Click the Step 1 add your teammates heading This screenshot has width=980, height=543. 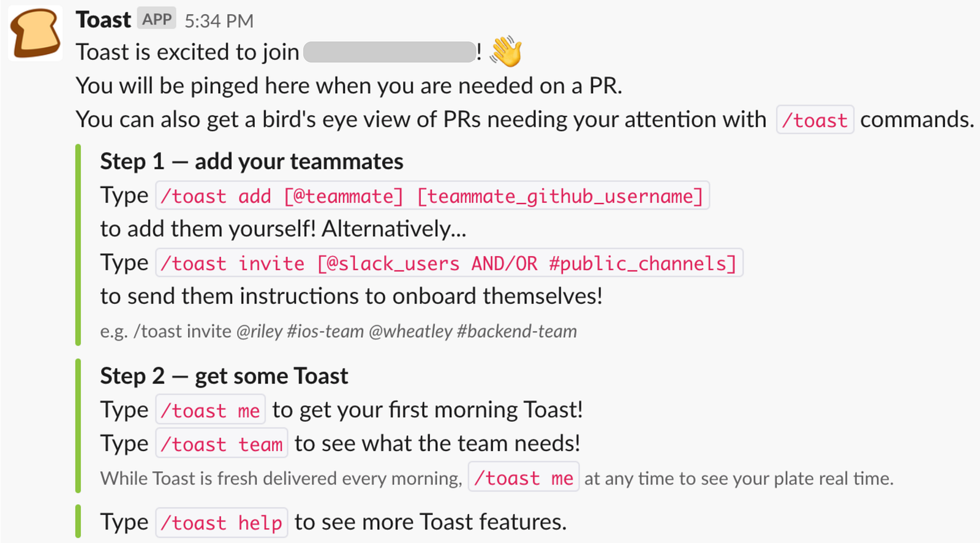click(x=252, y=162)
